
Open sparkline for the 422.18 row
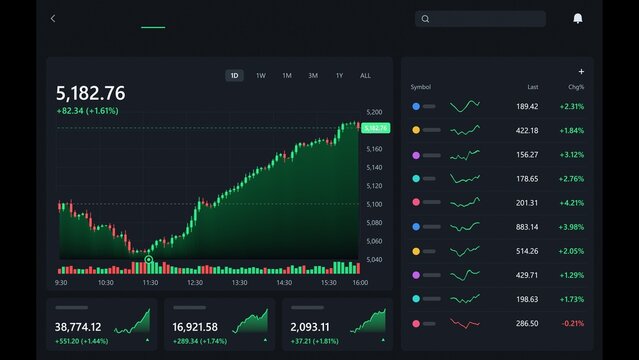[x=465, y=130]
